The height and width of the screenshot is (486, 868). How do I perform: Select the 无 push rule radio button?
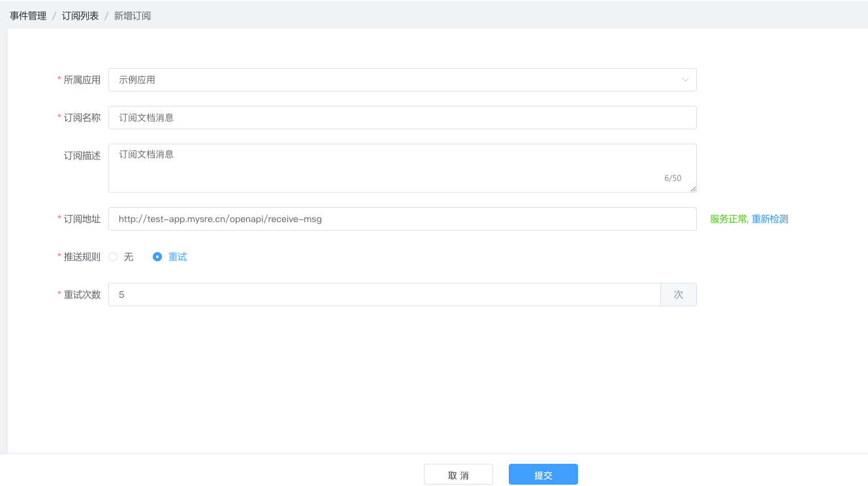pyautogui.click(x=113, y=257)
